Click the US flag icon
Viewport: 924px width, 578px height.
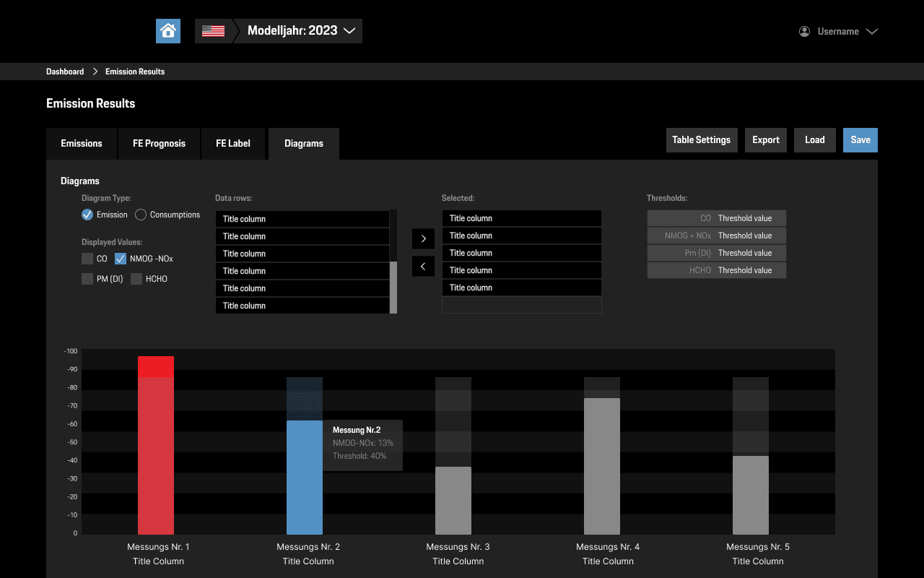pyautogui.click(x=213, y=30)
